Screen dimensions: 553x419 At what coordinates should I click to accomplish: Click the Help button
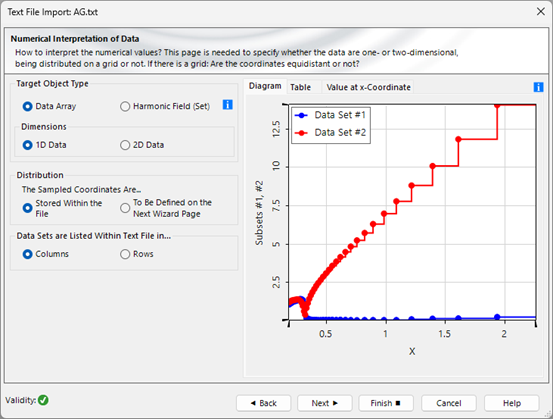[x=512, y=403]
